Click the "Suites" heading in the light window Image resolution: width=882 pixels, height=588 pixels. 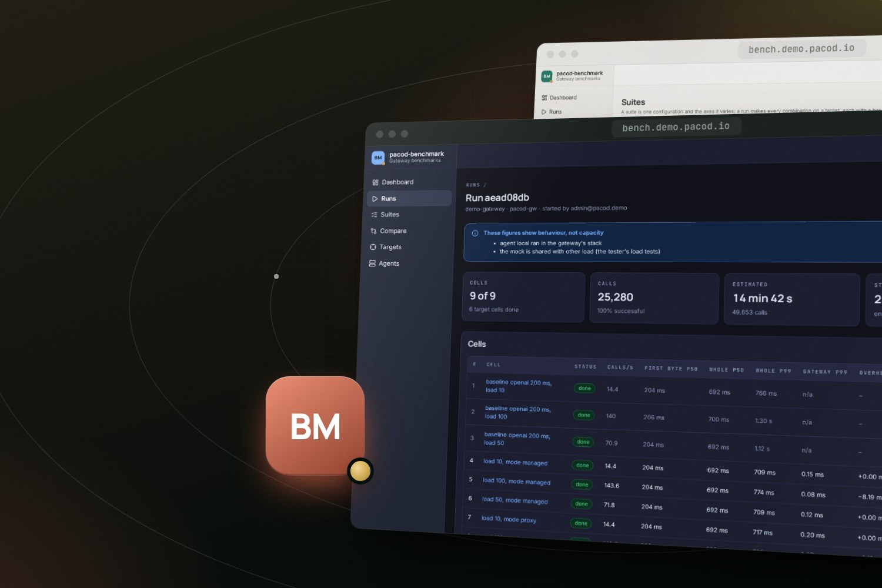[x=633, y=102]
